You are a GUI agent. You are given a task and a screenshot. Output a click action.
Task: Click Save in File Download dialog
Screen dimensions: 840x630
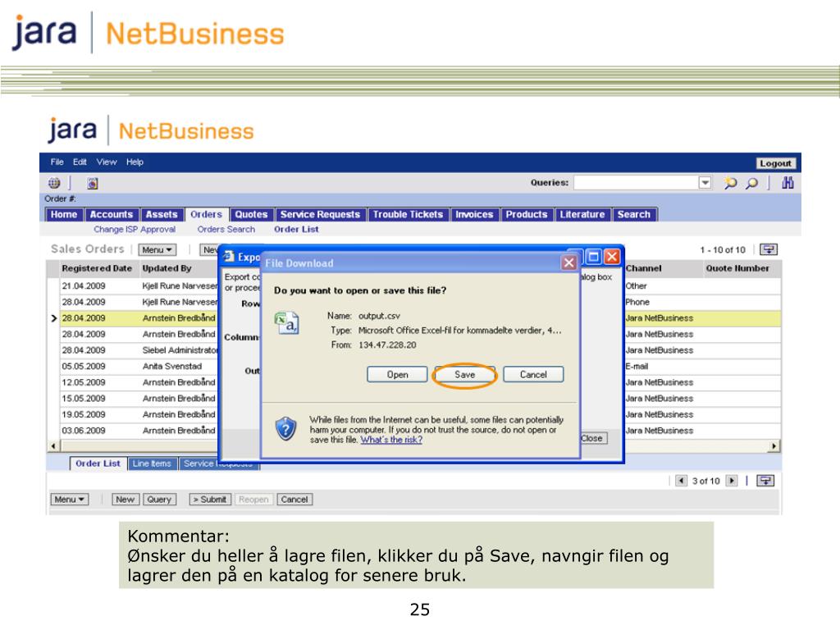point(464,374)
